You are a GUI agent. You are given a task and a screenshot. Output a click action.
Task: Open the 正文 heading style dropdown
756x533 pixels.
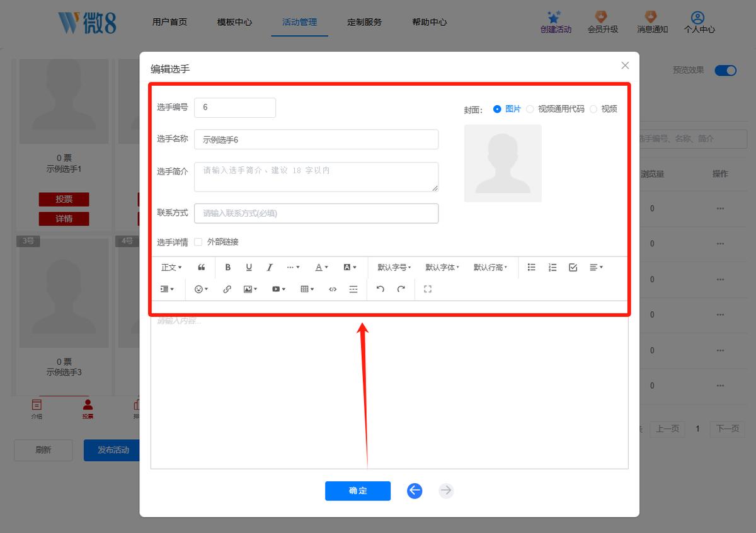pos(171,267)
